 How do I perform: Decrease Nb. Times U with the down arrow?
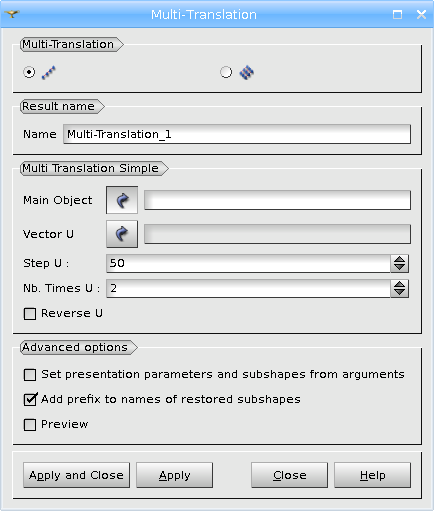tap(399, 293)
